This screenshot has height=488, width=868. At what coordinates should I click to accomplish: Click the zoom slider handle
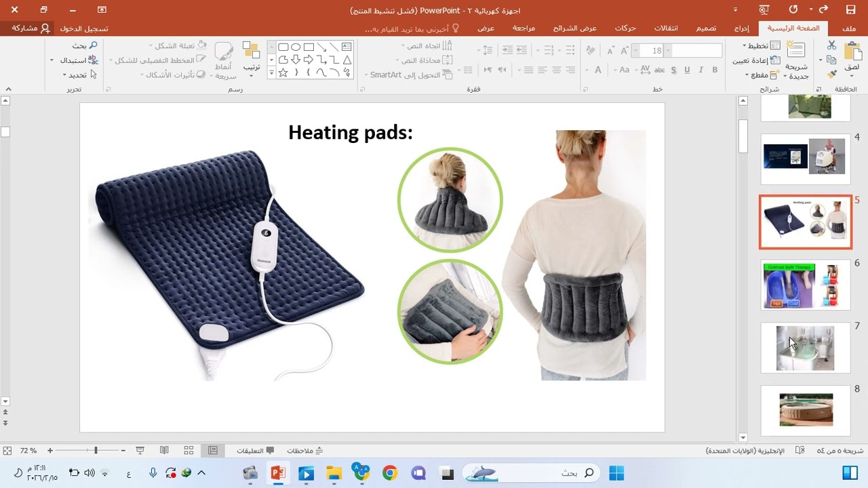coord(96,450)
